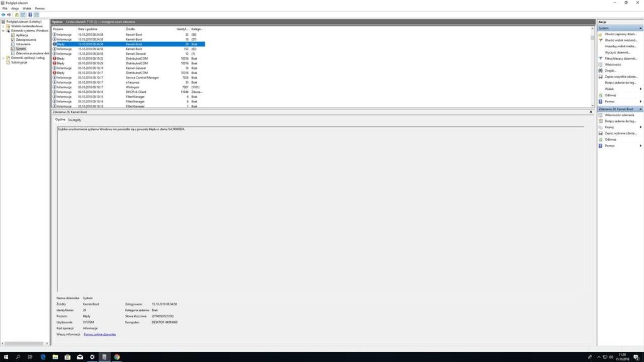
Task: Open the Widok menu in menu bar
Action: [x=26, y=8]
